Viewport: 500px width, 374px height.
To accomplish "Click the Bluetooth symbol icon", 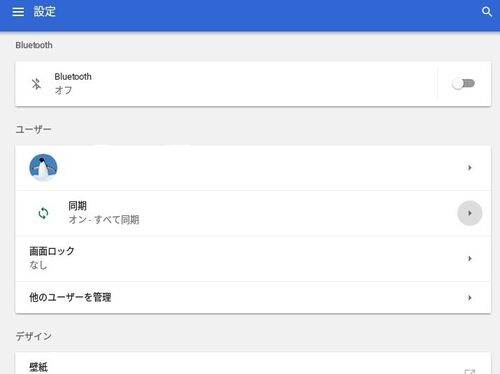I will pos(36,84).
